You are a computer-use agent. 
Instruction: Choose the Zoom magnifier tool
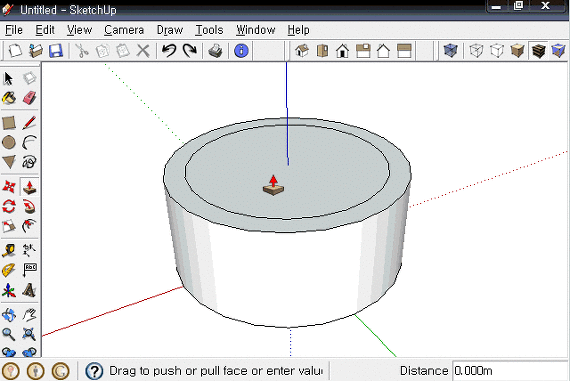click(8, 334)
